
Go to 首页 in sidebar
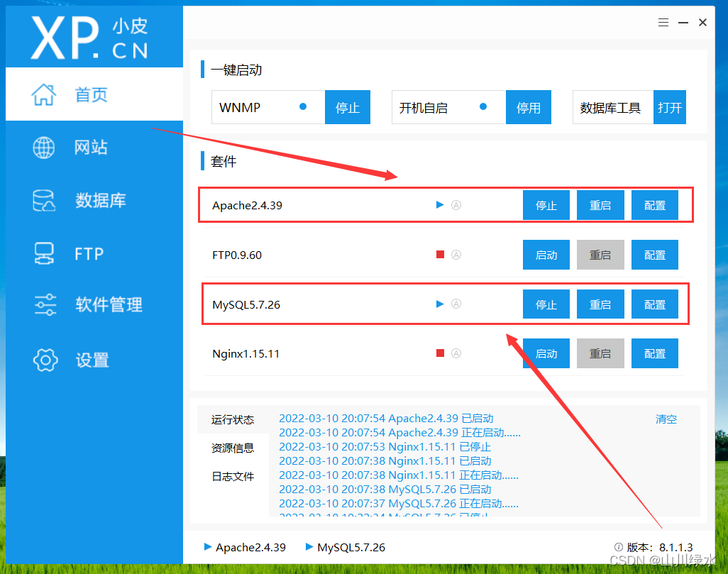(x=94, y=94)
